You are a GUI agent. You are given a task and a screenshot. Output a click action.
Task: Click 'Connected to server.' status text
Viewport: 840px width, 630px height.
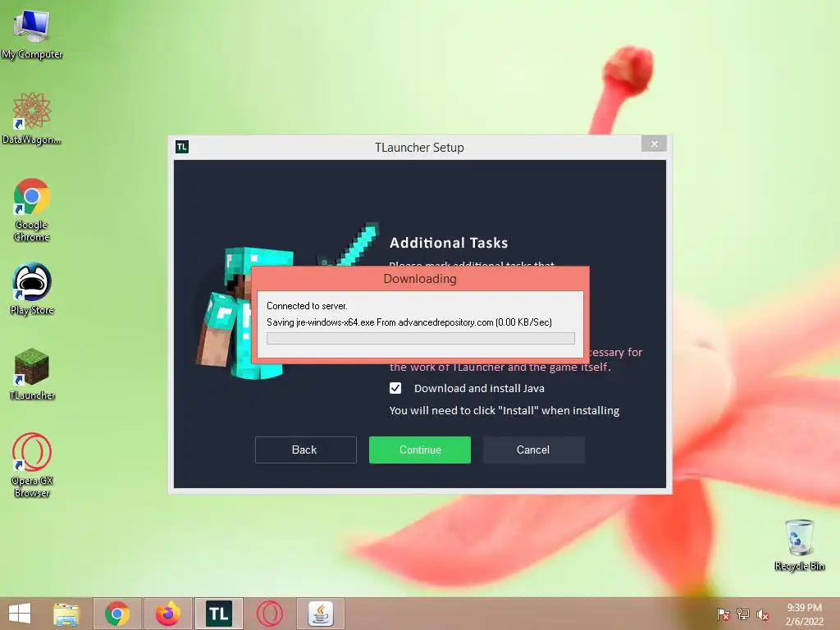click(307, 306)
